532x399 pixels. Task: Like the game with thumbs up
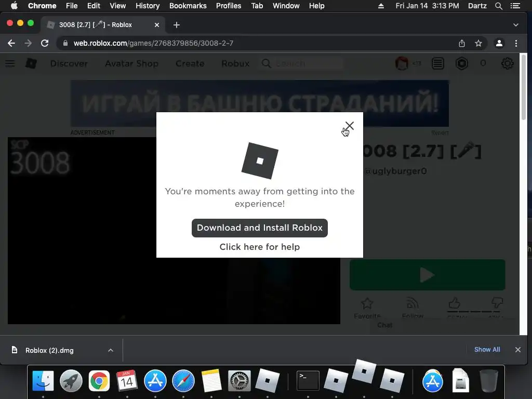tap(454, 303)
